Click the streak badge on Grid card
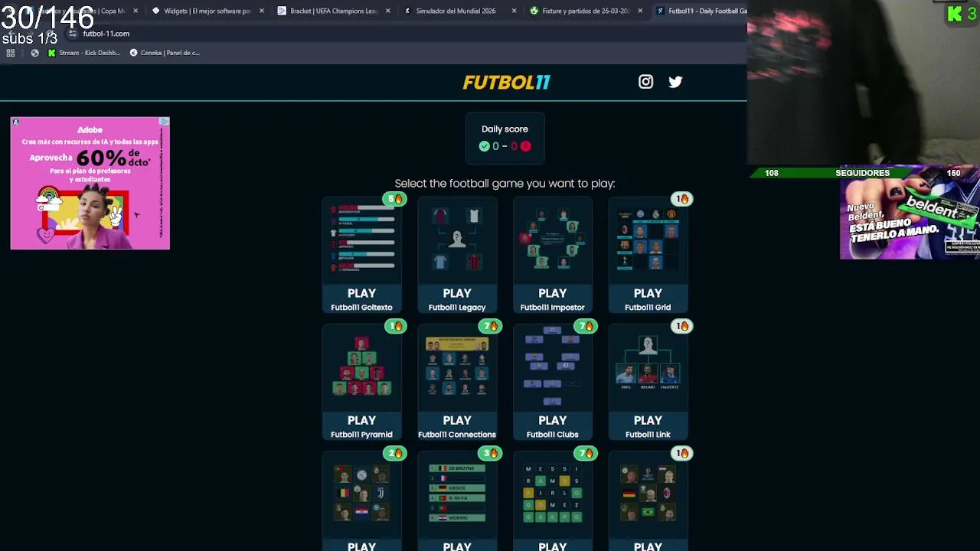 (x=681, y=199)
